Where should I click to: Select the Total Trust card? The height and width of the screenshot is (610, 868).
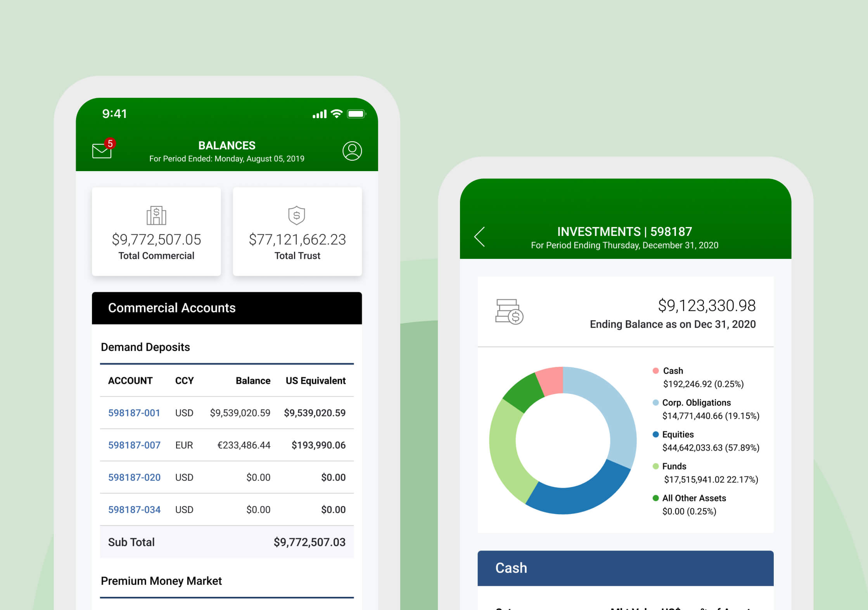click(x=297, y=232)
